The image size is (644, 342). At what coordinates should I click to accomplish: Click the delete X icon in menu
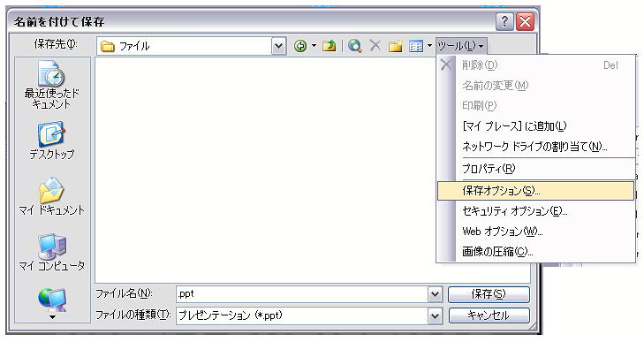point(446,65)
